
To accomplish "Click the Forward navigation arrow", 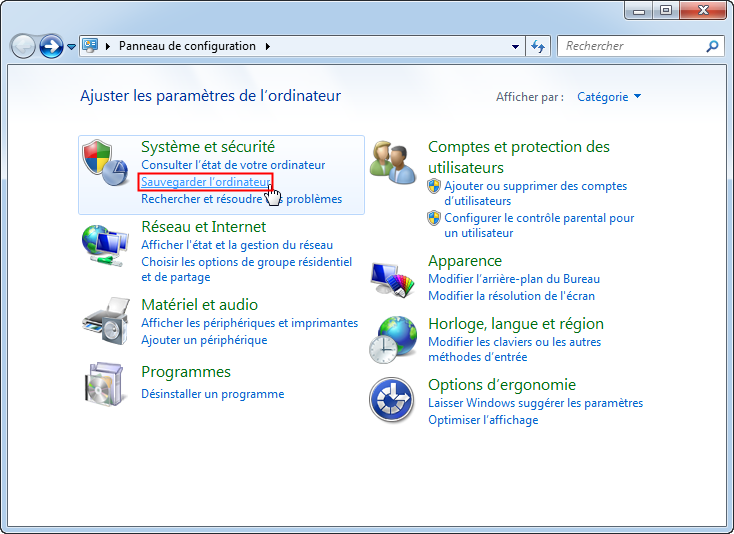I will 51,46.
